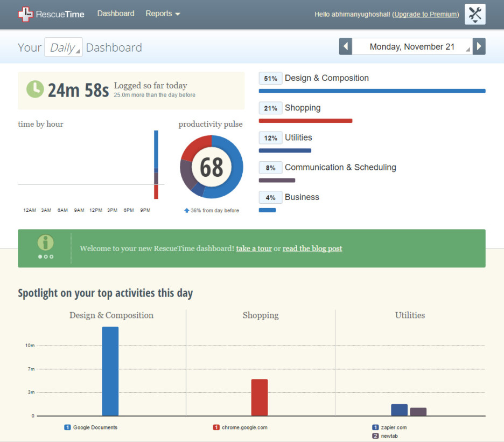
Task: Open the Communication & Scheduling category
Action: 340,167
